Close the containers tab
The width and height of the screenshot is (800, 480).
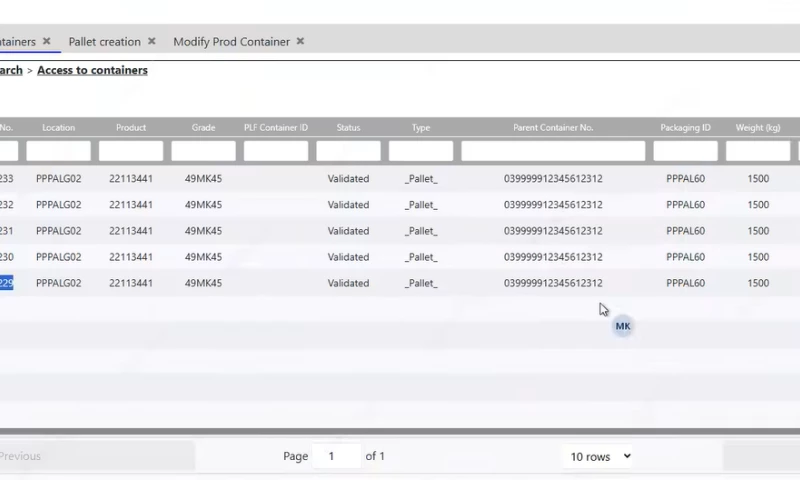click(x=46, y=41)
